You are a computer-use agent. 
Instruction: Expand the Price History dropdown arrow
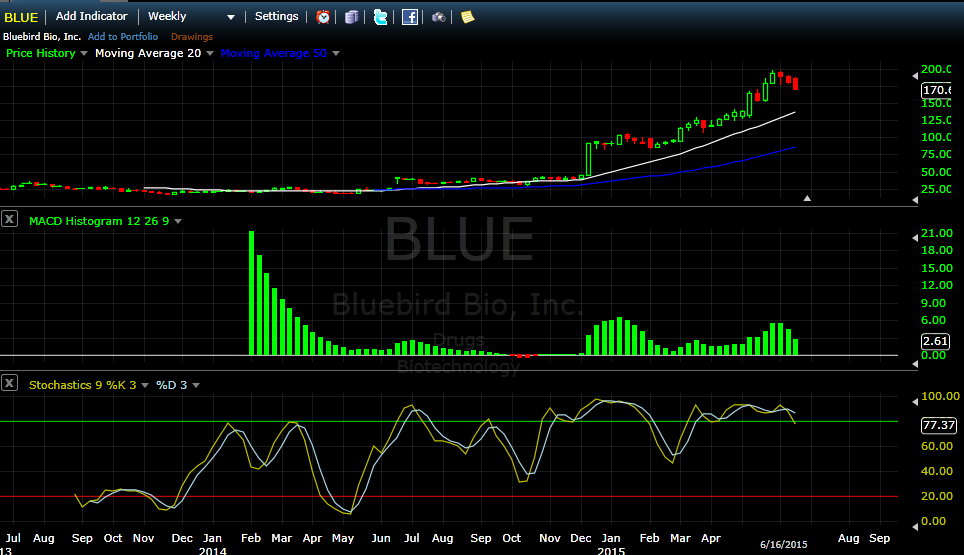[84, 53]
